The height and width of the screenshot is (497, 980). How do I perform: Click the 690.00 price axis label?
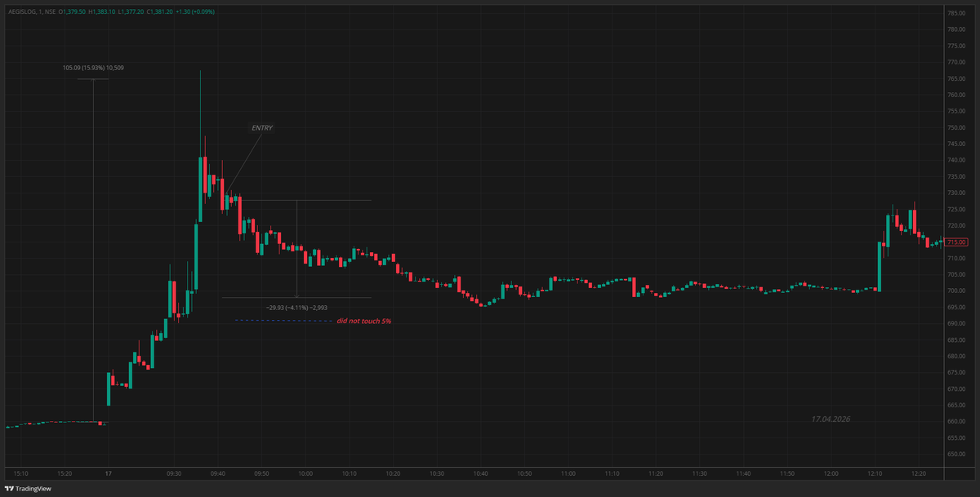click(x=957, y=323)
